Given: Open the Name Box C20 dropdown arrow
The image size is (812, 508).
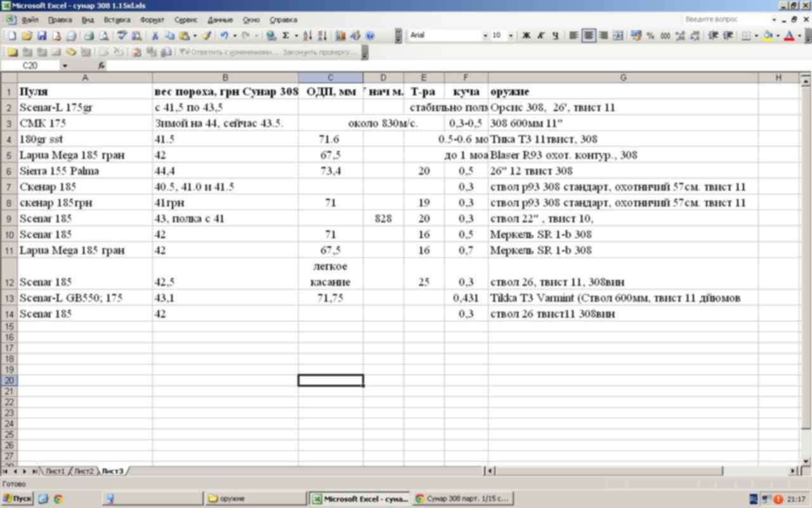Looking at the screenshot, I should click(65, 65).
